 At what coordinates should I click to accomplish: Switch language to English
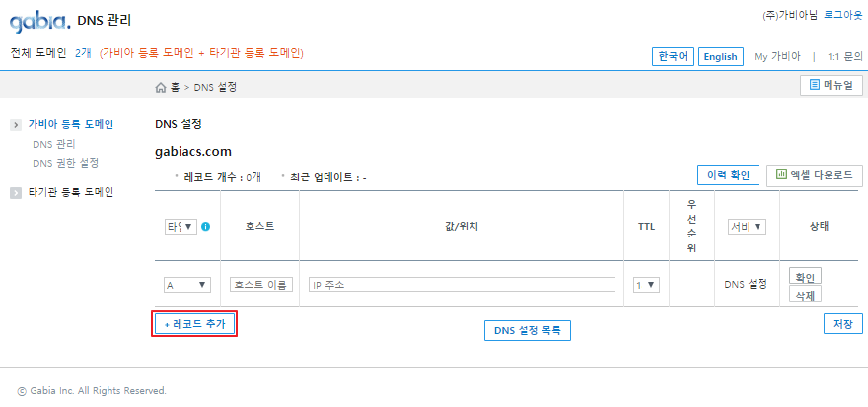[x=720, y=56]
